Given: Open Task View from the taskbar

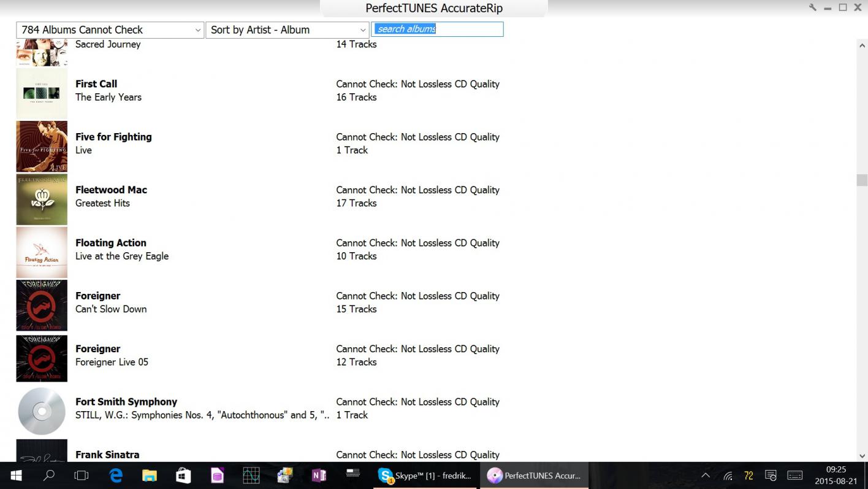Looking at the screenshot, I should (82, 476).
